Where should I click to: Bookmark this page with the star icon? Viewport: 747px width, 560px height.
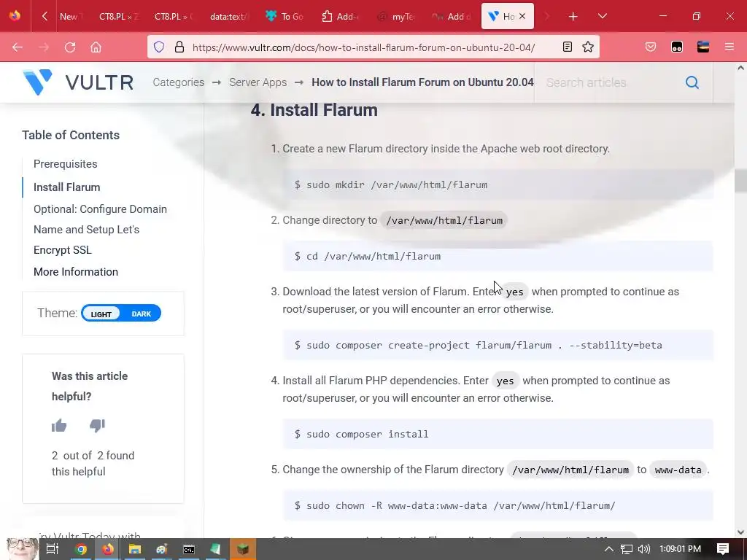(x=588, y=47)
